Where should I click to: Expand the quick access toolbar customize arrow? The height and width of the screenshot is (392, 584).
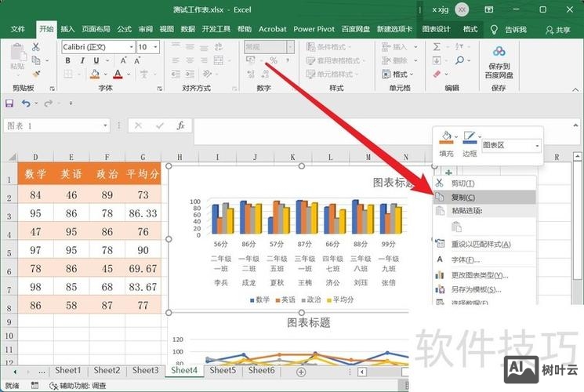[x=71, y=103]
